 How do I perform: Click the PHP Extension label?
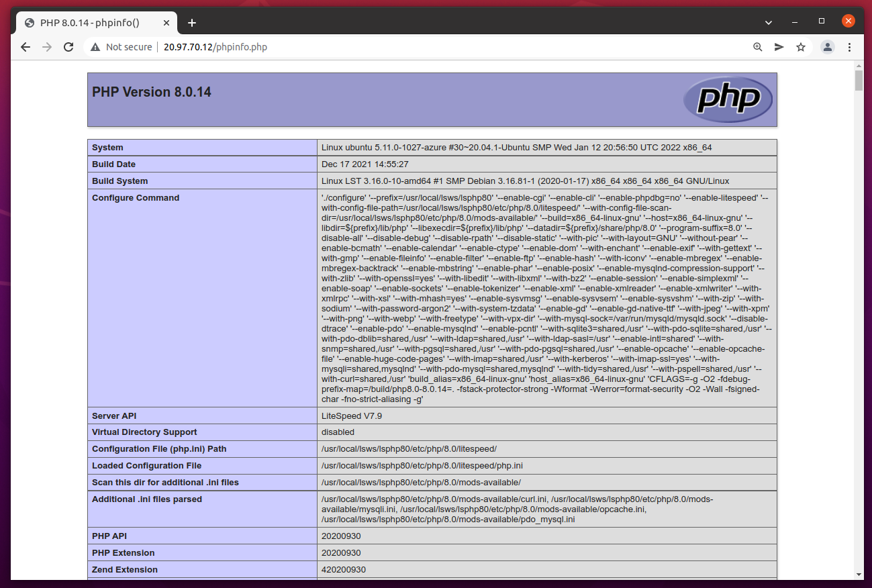click(124, 553)
